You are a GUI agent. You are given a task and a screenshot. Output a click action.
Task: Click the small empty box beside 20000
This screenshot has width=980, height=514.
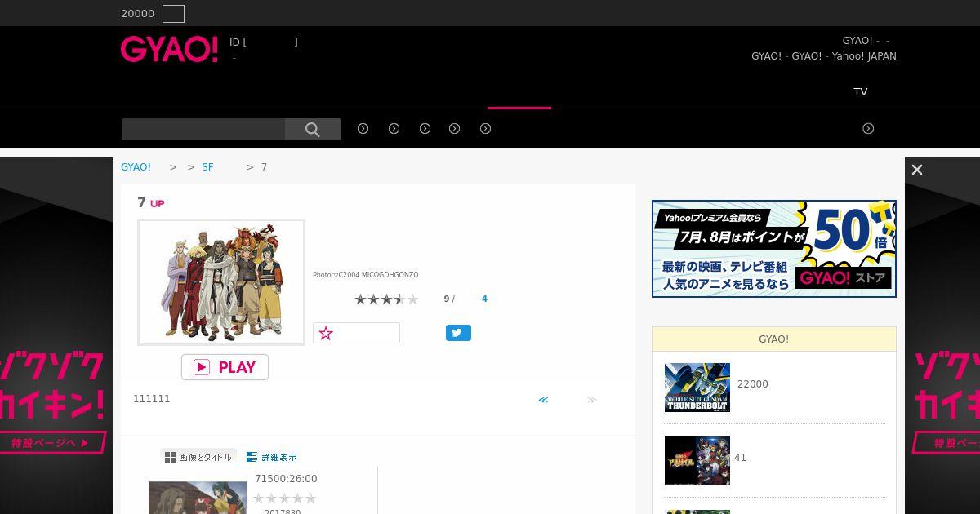tap(173, 14)
